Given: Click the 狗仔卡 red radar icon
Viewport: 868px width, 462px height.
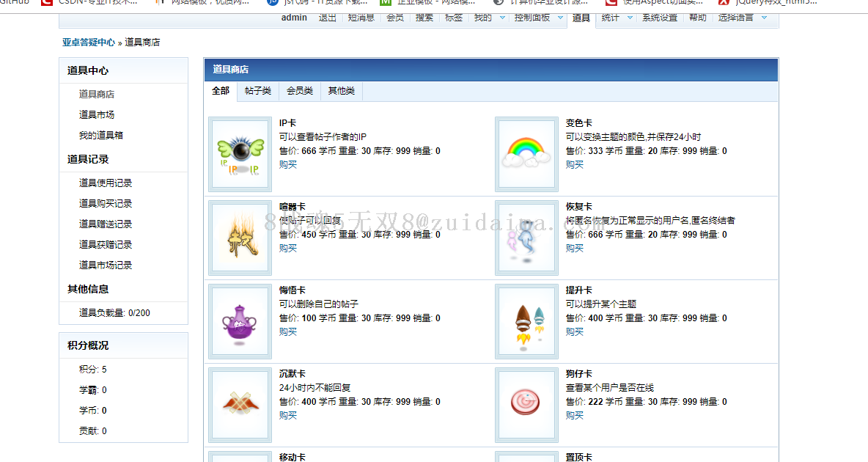Looking at the screenshot, I should tap(526, 406).
